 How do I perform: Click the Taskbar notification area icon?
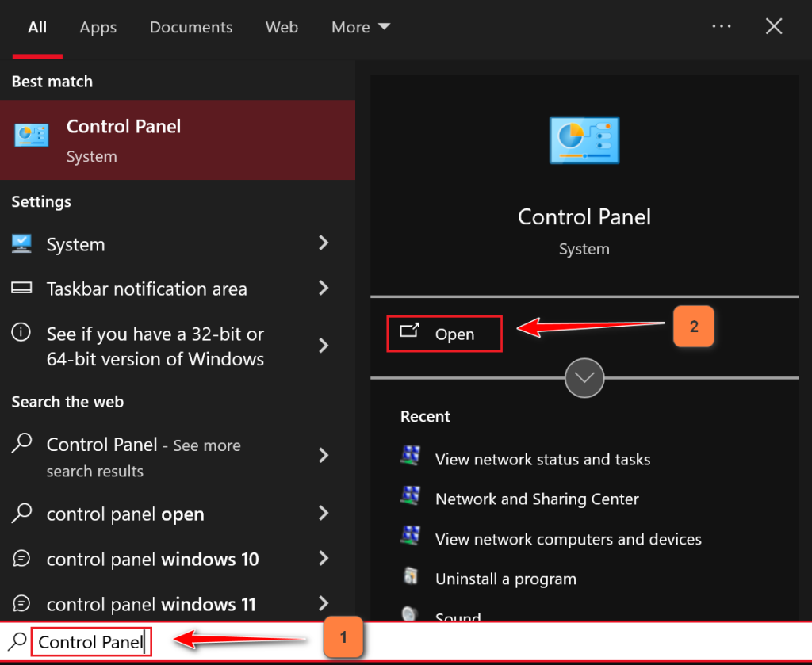pyautogui.click(x=22, y=289)
